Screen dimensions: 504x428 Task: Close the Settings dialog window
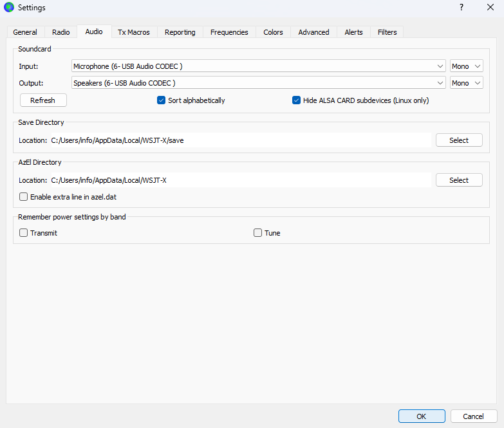pos(490,8)
